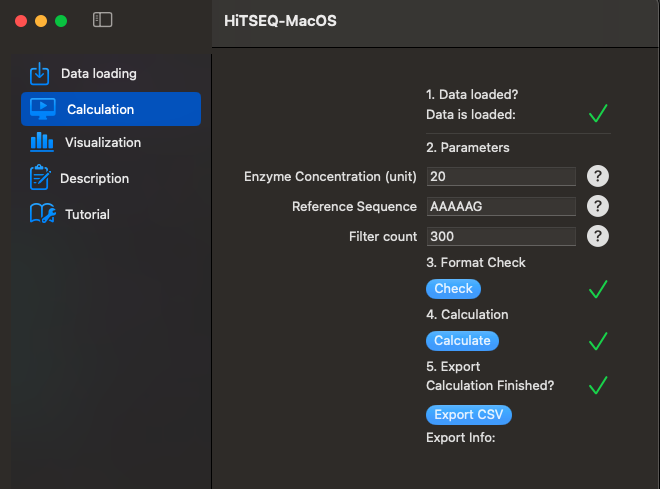Click the Visualization bar chart icon

click(42, 142)
